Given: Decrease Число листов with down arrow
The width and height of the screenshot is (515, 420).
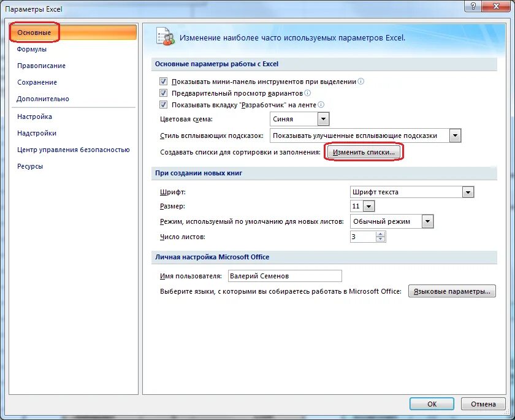Looking at the screenshot, I should pos(380,239).
